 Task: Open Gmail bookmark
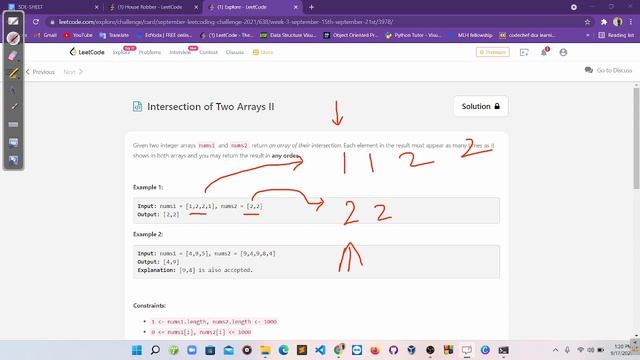click(x=46, y=36)
